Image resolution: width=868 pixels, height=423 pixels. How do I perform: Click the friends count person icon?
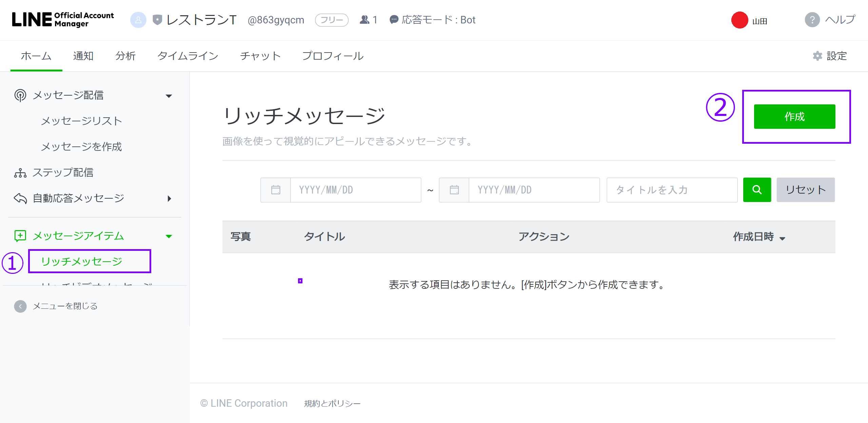(364, 20)
